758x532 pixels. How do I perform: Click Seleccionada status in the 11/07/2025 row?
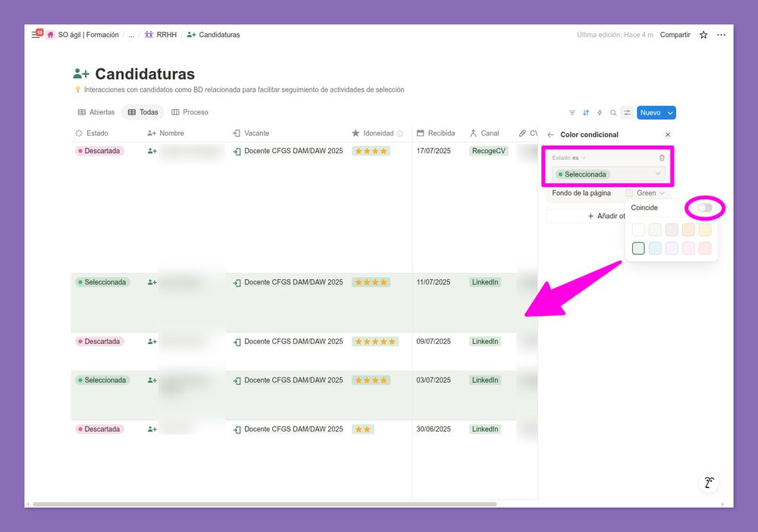pyautogui.click(x=102, y=282)
